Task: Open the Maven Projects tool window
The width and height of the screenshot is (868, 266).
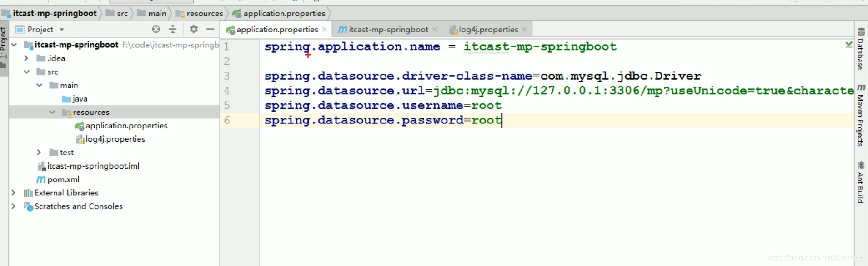Action: pos(861,115)
